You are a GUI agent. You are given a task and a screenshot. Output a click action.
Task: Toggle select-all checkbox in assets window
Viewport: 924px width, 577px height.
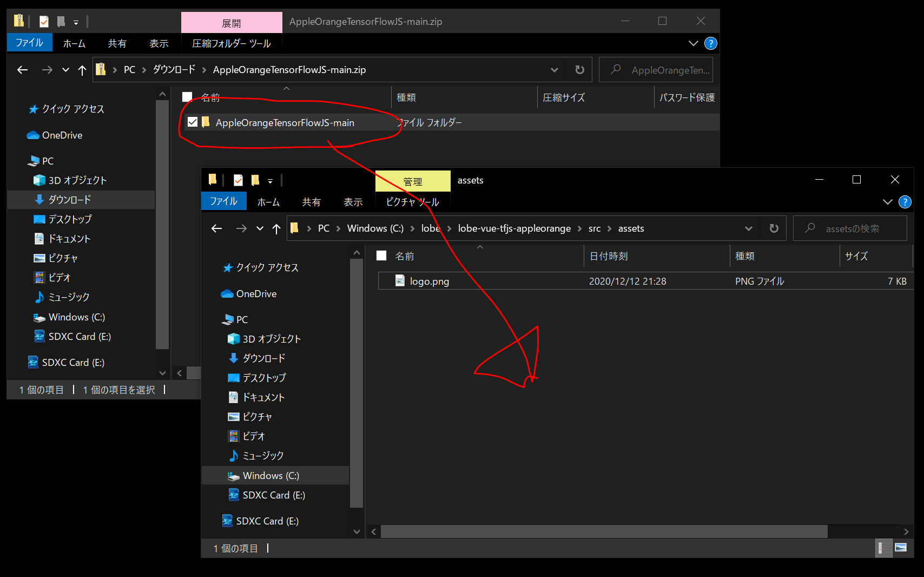381,255
